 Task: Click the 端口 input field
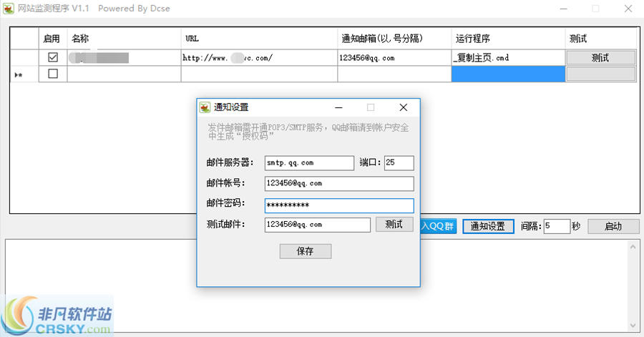coord(399,163)
